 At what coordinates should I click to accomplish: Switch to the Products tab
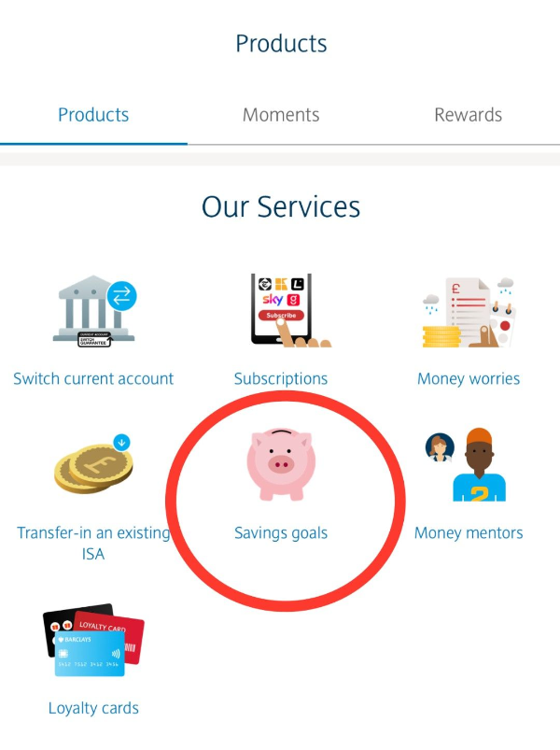click(93, 115)
